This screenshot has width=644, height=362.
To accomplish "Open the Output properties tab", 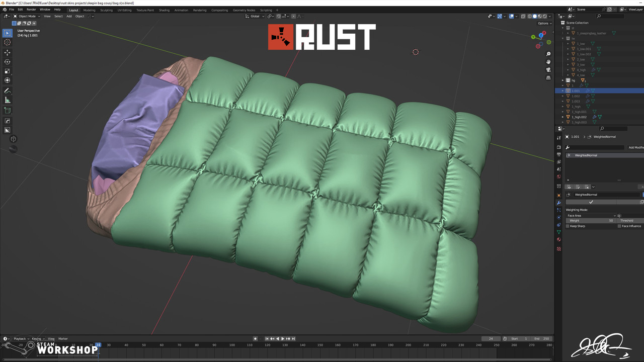I will click(558, 154).
